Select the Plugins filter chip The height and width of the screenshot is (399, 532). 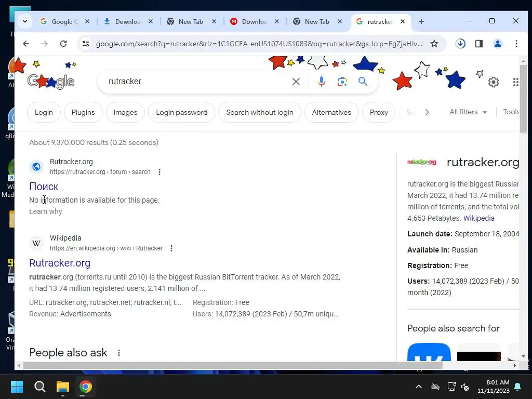83,112
